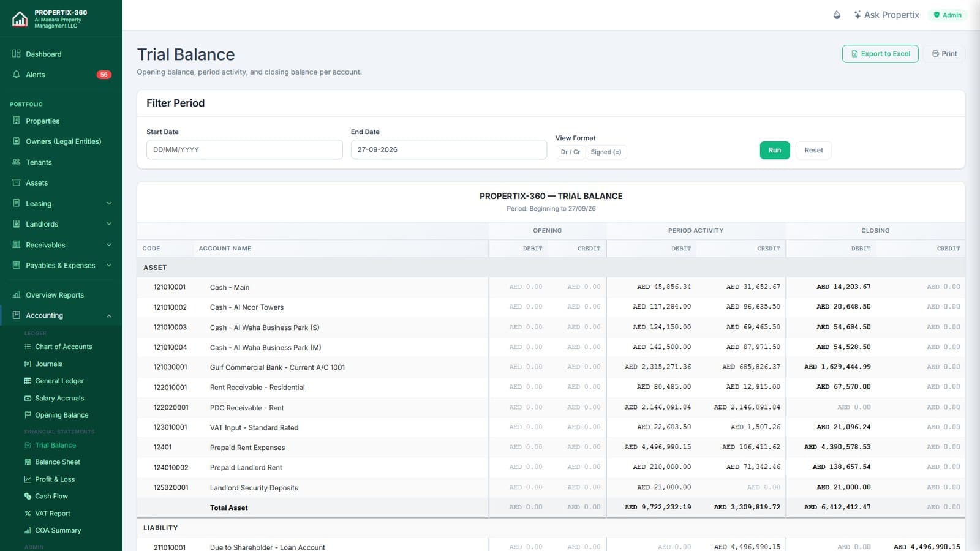Click the Start Date input field
This screenshot has height=551, width=980.
244,149
